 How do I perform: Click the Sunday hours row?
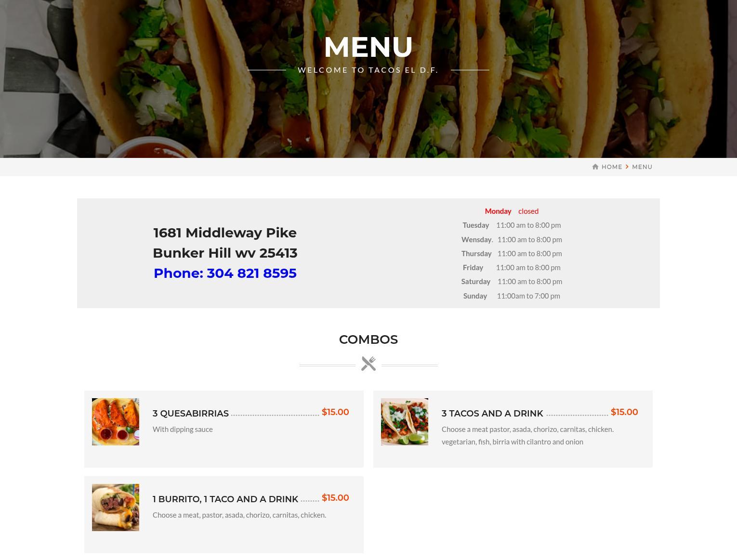coord(512,296)
